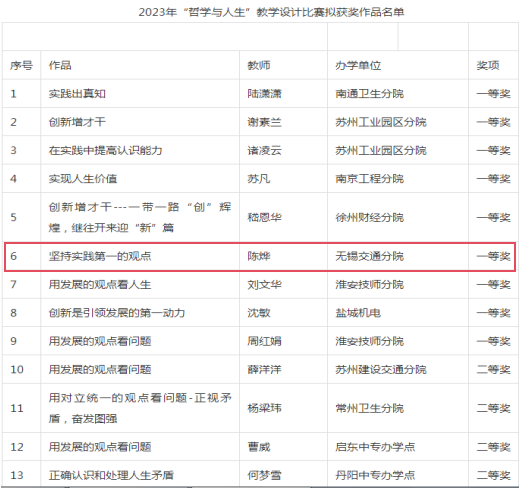Select the 序号 column header
This screenshot has width=523, height=492.
(21, 65)
